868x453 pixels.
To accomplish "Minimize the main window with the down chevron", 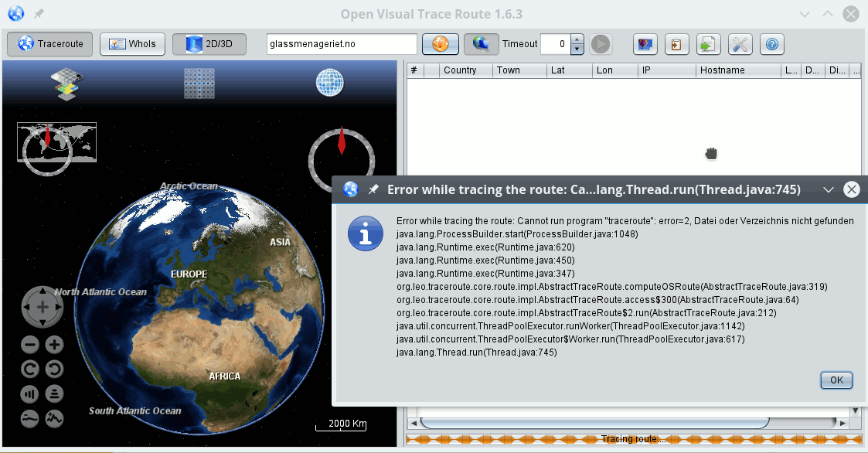I will tap(805, 14).
